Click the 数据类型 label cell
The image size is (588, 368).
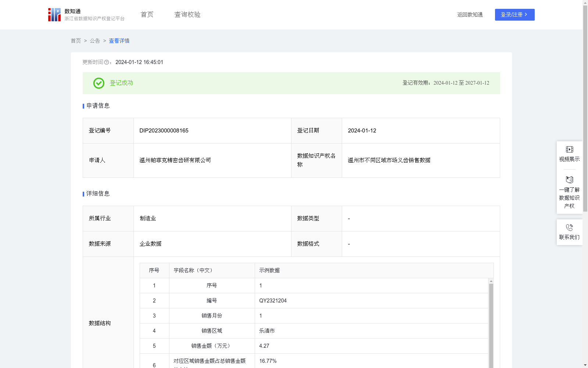(316, 219)
